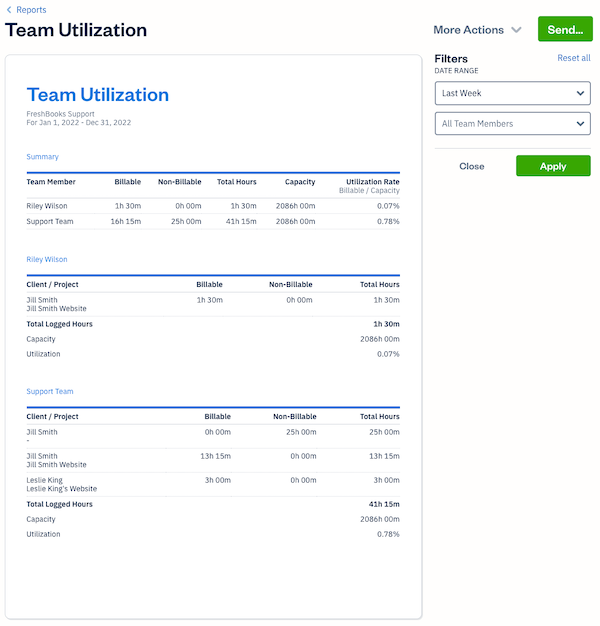600x626 pixels.
Task: Select the Support Team row in the Summary table
Action: pos(212,221)
